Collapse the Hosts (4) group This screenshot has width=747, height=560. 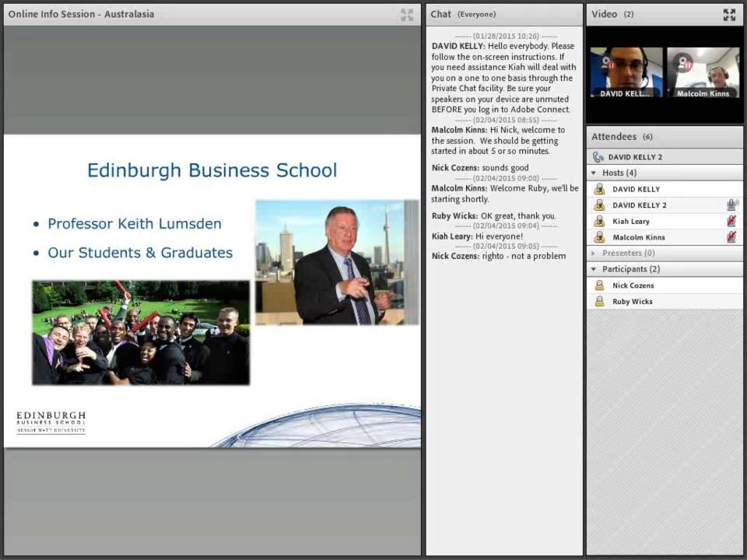594,173
